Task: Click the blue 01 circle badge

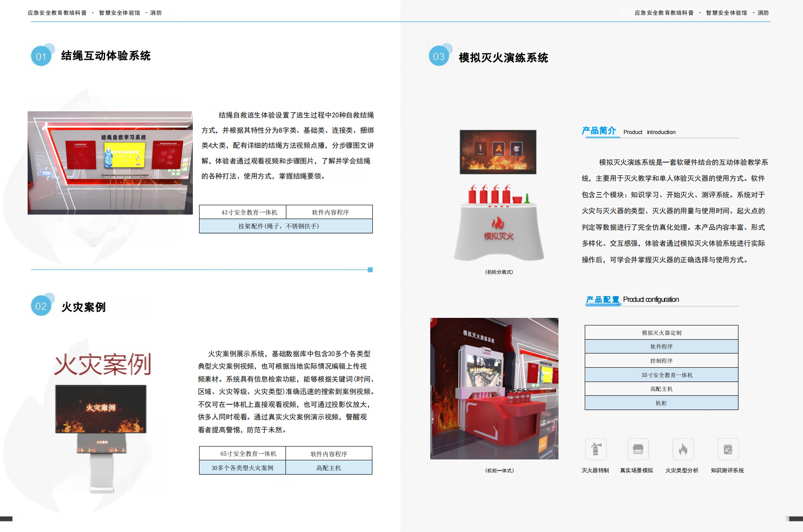Action: click(x=41, y=57)
